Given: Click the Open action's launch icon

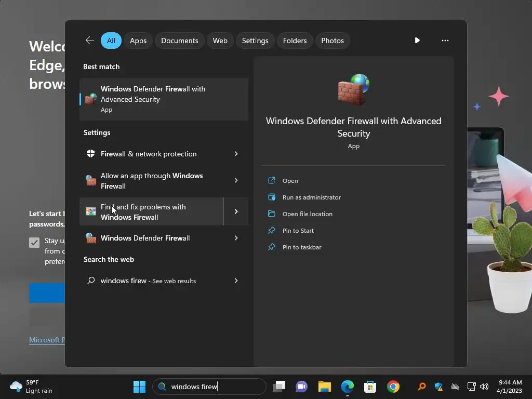Looking at the screenshot, I should point(272,180).
